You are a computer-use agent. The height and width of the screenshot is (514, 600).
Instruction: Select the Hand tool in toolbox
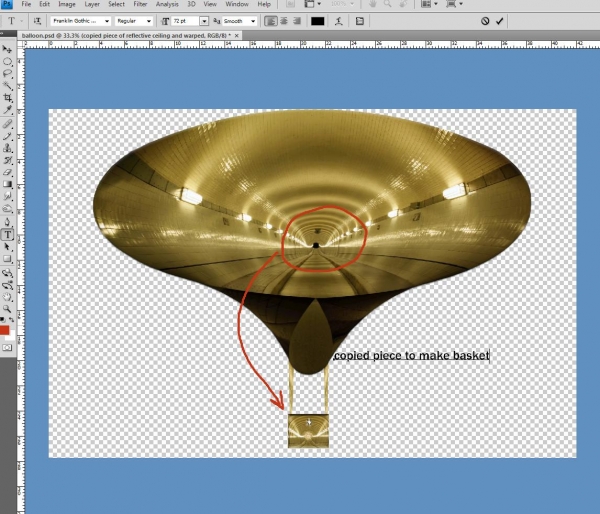pyautogui.click(x=7, y=297)
